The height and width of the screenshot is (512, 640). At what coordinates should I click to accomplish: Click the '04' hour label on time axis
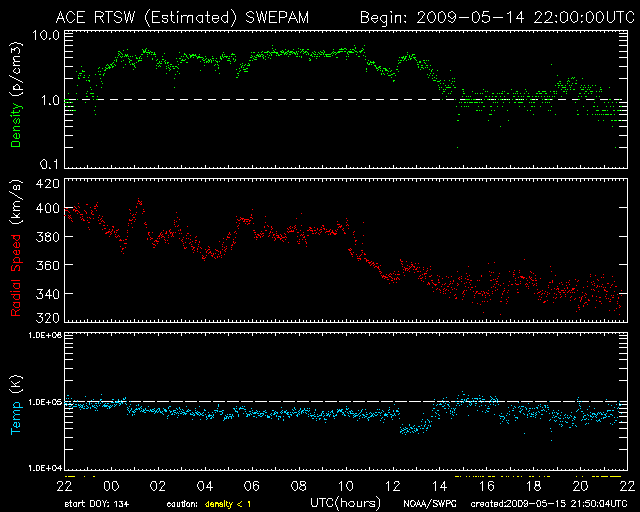[205, 486]
